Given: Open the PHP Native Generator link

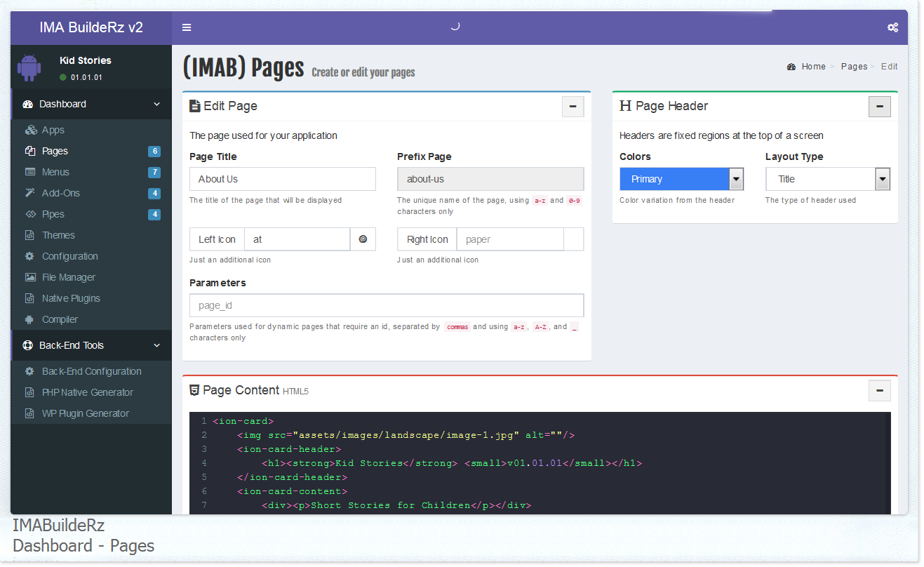Looking at the screenshot, I should pos(88,392).
